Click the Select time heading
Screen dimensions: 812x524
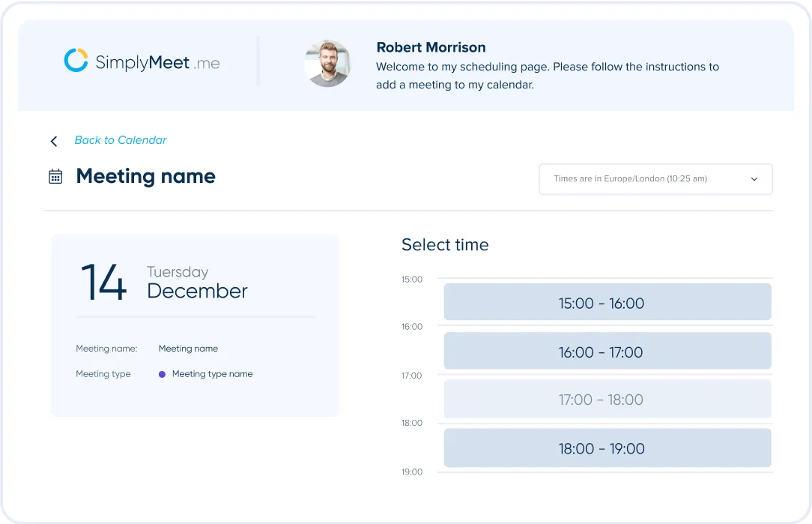coord(445,244)
